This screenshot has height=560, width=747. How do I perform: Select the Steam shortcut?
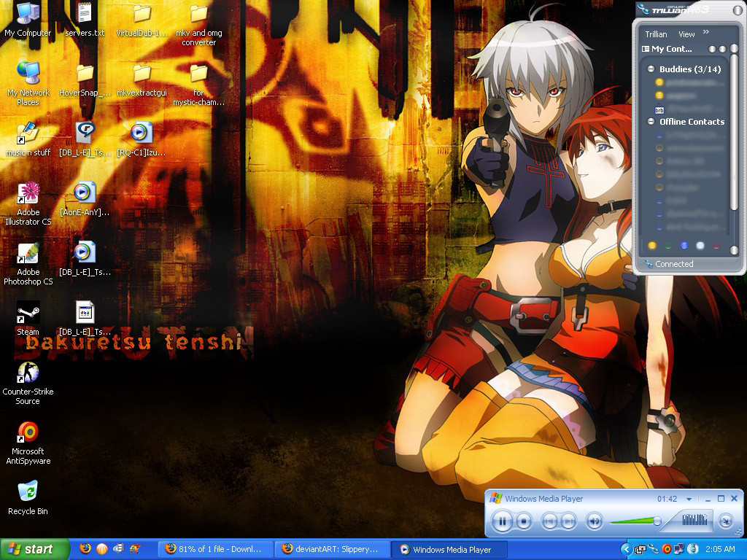pos(28,319)
